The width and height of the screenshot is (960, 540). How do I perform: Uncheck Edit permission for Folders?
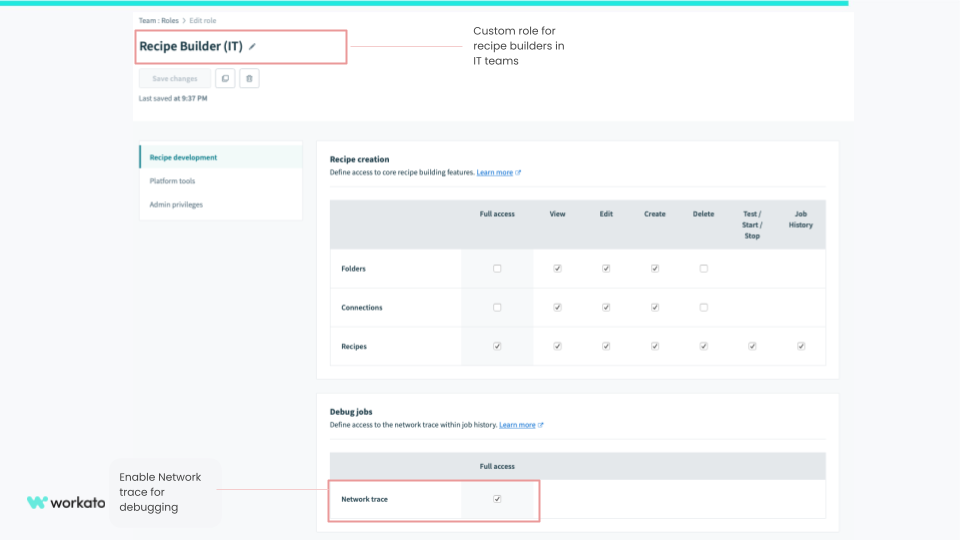point(606,268)
